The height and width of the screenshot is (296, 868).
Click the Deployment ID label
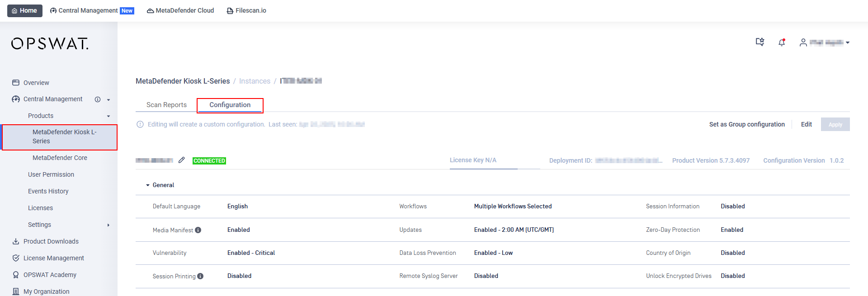coord(571,160)
